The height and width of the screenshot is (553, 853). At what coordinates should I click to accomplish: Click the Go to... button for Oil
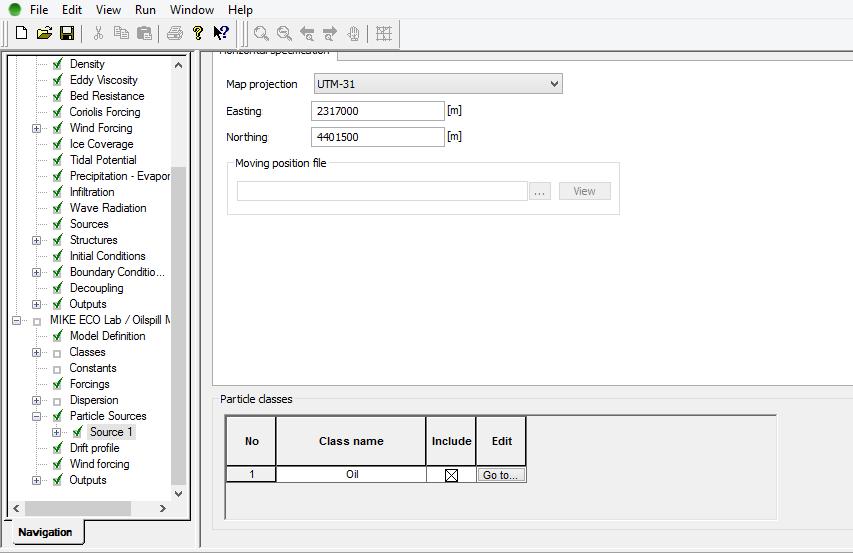501,475
